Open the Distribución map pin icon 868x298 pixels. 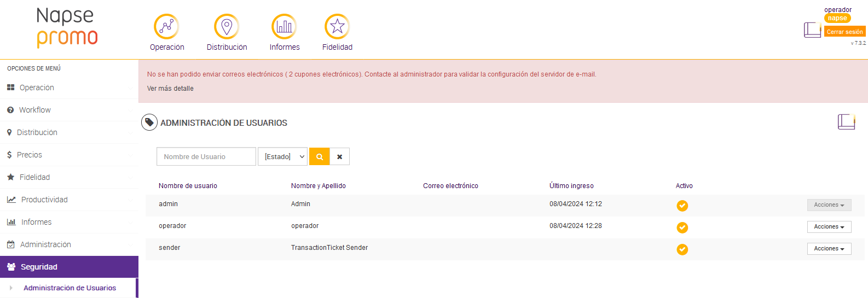(x=227, y=26)
